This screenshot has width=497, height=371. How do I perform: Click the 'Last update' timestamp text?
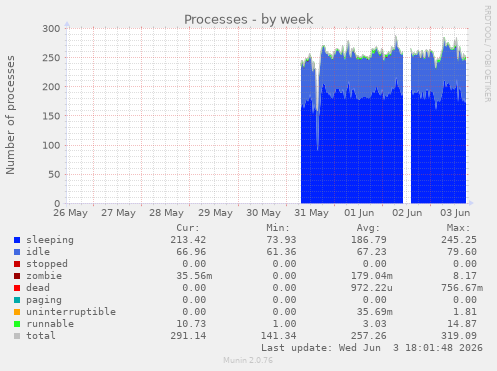[372, 348]
